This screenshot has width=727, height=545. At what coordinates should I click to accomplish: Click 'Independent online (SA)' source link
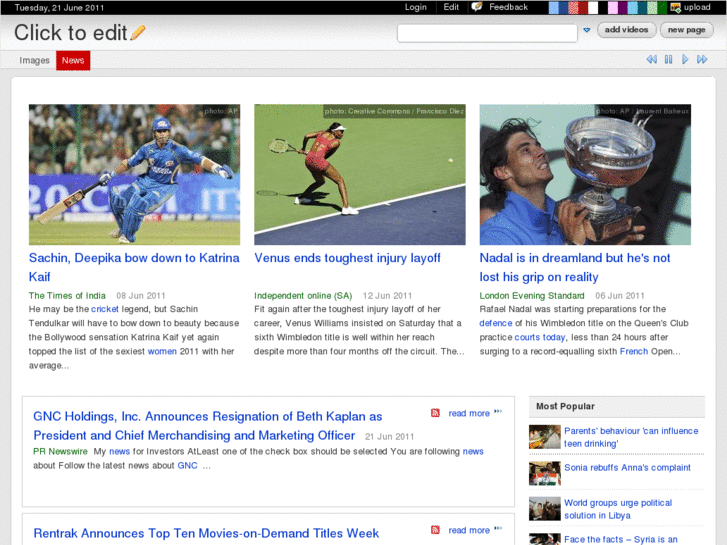tap(303, 295)
